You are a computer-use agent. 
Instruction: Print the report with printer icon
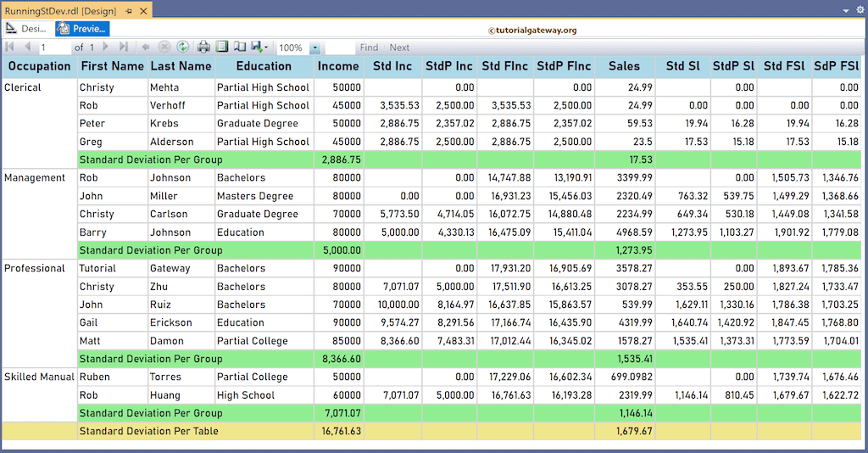pos(204,48)
